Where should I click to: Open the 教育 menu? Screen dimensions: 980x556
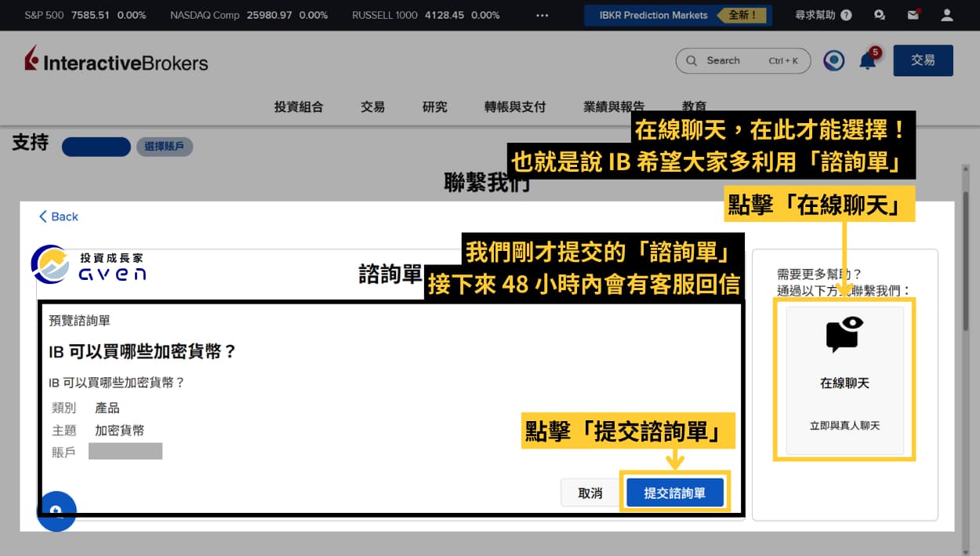coord(694,106)
